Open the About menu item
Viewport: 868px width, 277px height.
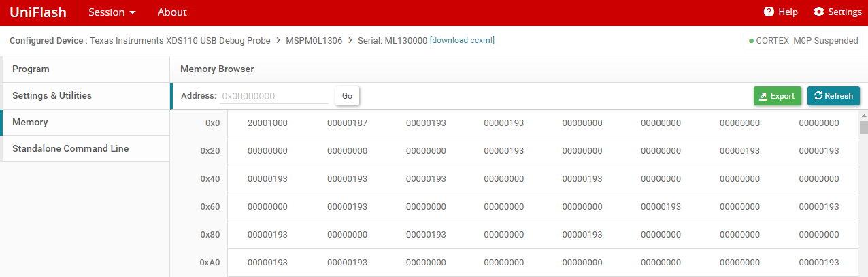coord(172,12)
